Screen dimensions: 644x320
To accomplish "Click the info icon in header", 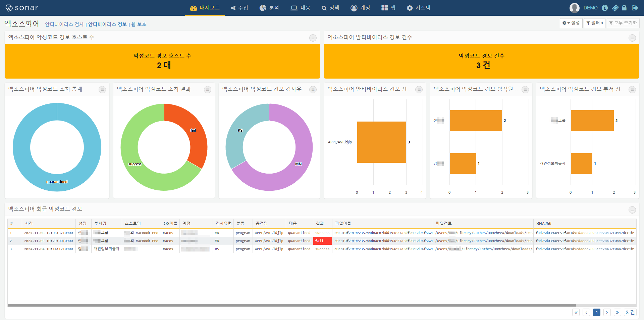I will pyautogui.click(x=605, y=8).
